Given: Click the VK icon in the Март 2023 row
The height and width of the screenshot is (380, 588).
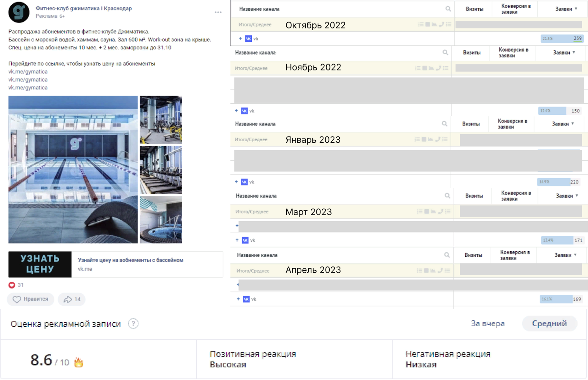Looking at the screenshot, I should (x=245, y=240).
